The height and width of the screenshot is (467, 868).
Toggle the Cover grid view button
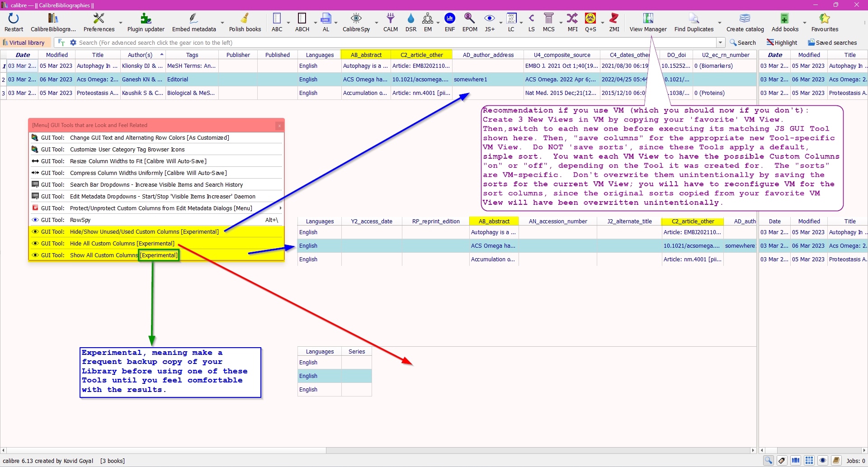tap(809, 461)
